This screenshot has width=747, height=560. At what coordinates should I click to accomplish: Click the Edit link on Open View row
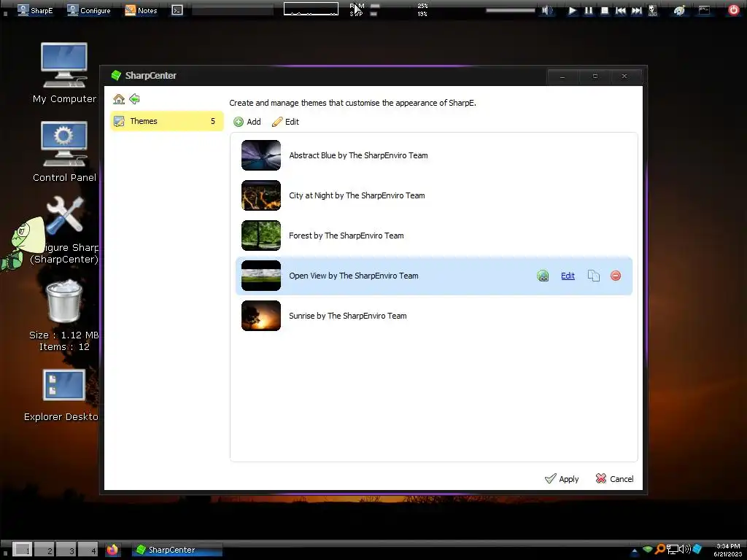[568, 276]
